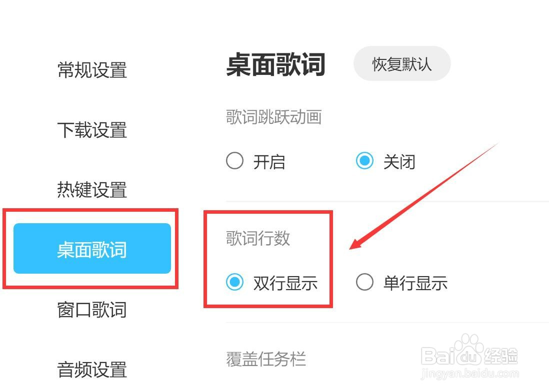The image size is (549, 392).
Task: Click the 单行显示 label text
Action: 415,283
